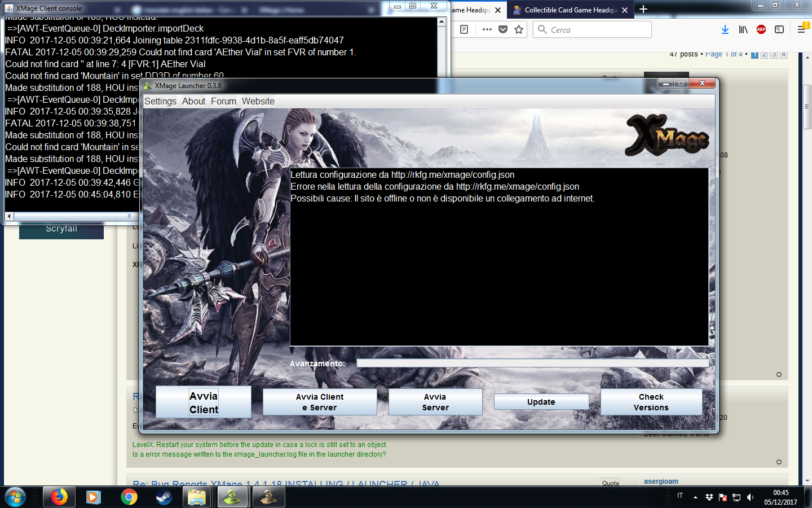812x508 pixels.
Task: Click the browser page scroll-down arrow
Action: pyautogui.click(x=807, y=481)
